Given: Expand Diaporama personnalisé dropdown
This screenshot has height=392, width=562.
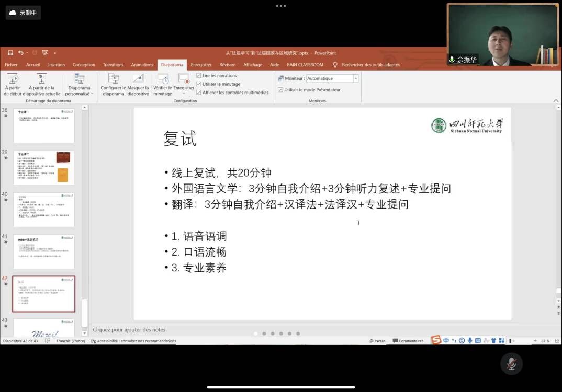Looking at the screenshot, I should click(x=80, y=94).
